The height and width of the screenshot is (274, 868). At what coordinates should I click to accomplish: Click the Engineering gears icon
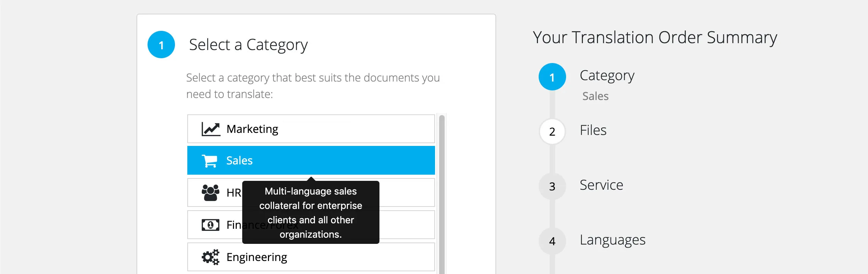(x=210, y=257)
